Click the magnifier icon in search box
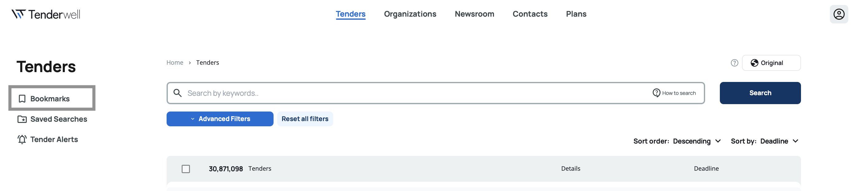The image size is (868, 191). (178, 93)
